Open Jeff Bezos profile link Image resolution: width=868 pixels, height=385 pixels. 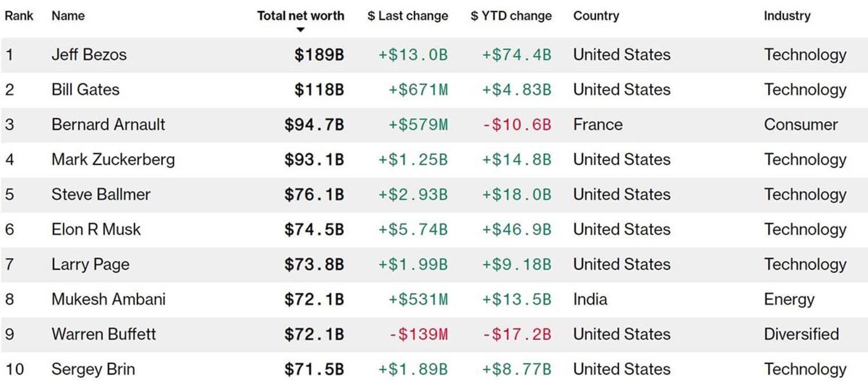pos(89,55)
